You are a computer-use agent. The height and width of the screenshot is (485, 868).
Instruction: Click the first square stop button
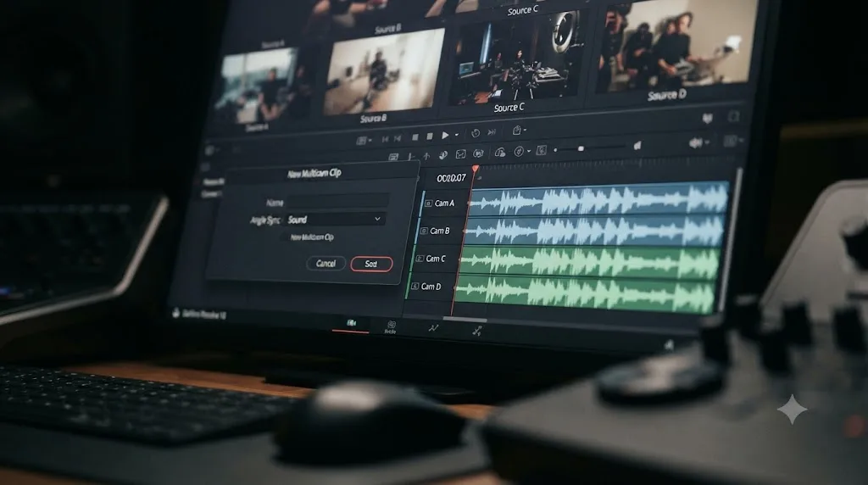coord(415,137)
